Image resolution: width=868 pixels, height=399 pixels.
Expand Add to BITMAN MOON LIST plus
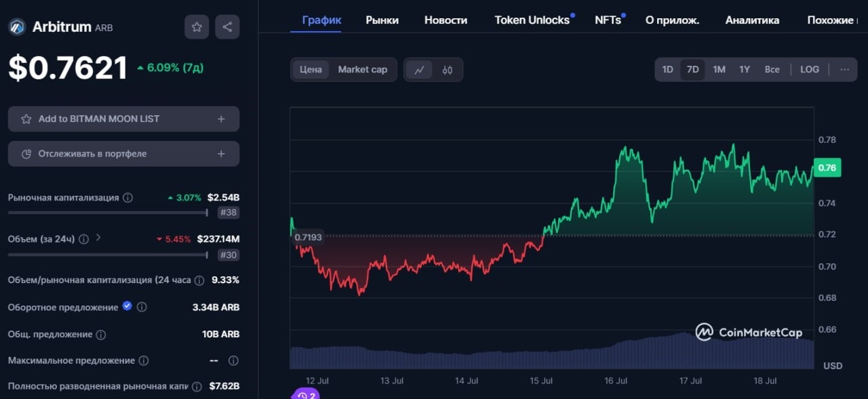[x=221, y=119]
